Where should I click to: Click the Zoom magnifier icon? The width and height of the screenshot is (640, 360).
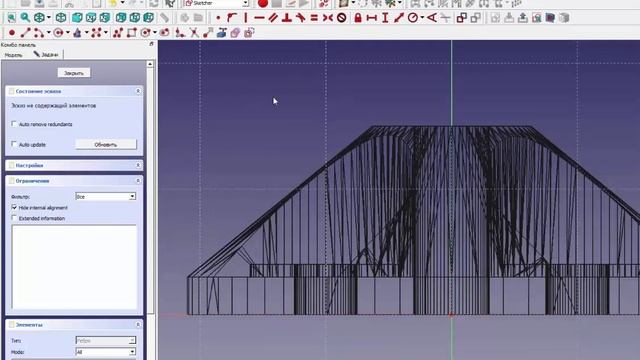tap(25, 18)
